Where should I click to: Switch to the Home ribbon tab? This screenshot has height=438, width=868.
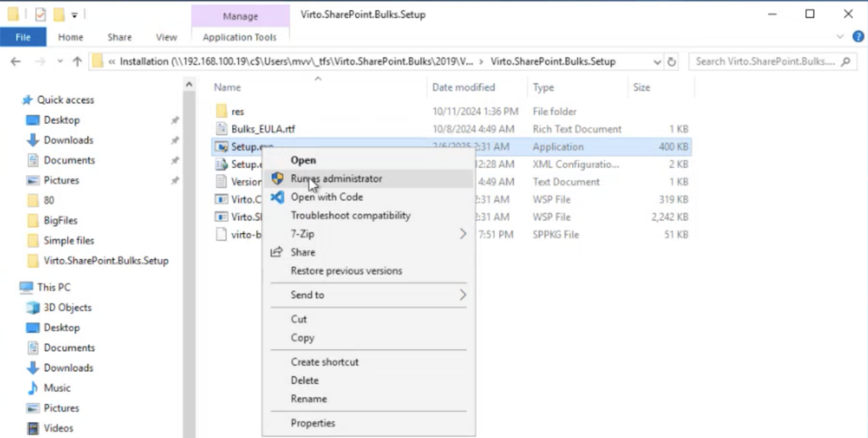(x=70, y=37)
